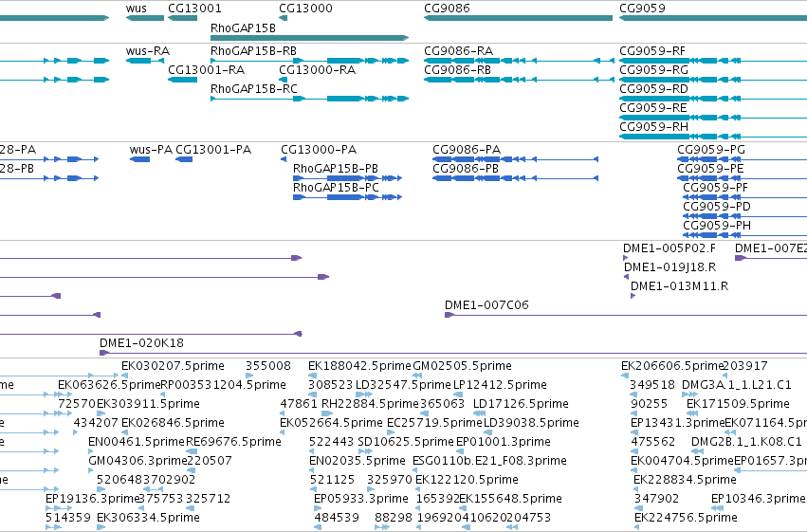
Task: Click protein CG13001-PA label
Action: click(213, 150)
